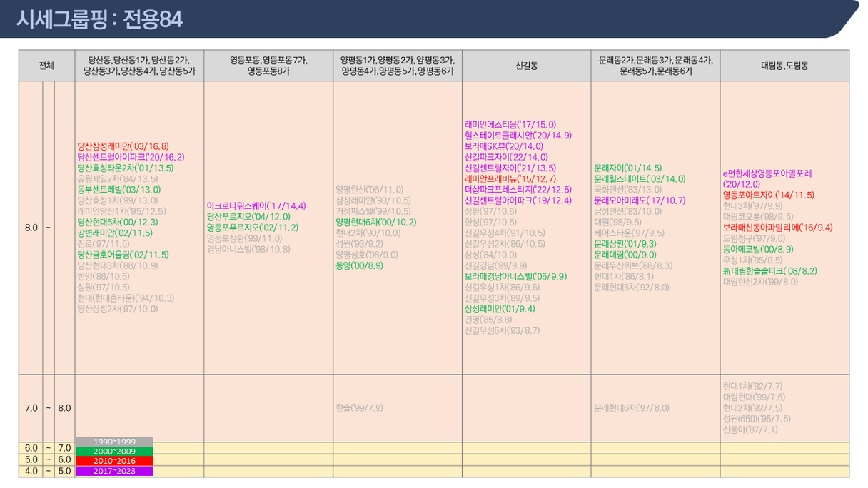Screen dimensions: 868x488
Task: Select 양평삼호('98/9.0) entry
Action: click(x=367, y=255)
